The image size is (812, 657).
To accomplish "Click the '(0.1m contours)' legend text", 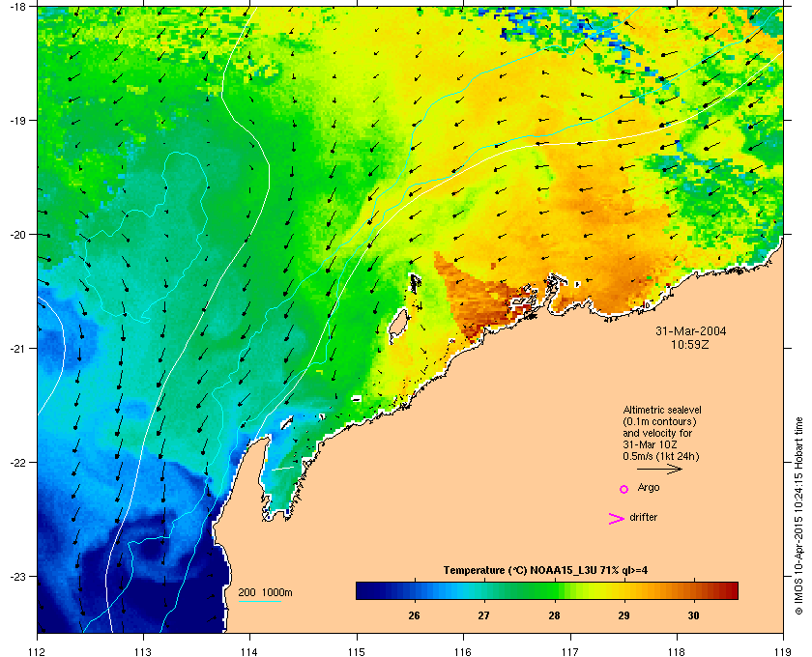I will point(659,421).
